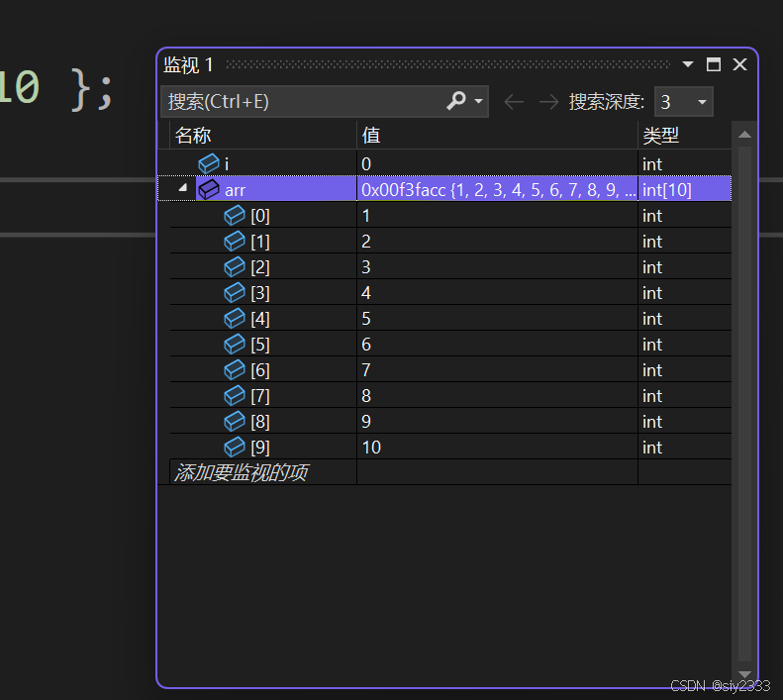The width and height of the screenshot is (783, 700).
Task: Click the cube icon for element [7]
Action: click(x=235, y=396)
